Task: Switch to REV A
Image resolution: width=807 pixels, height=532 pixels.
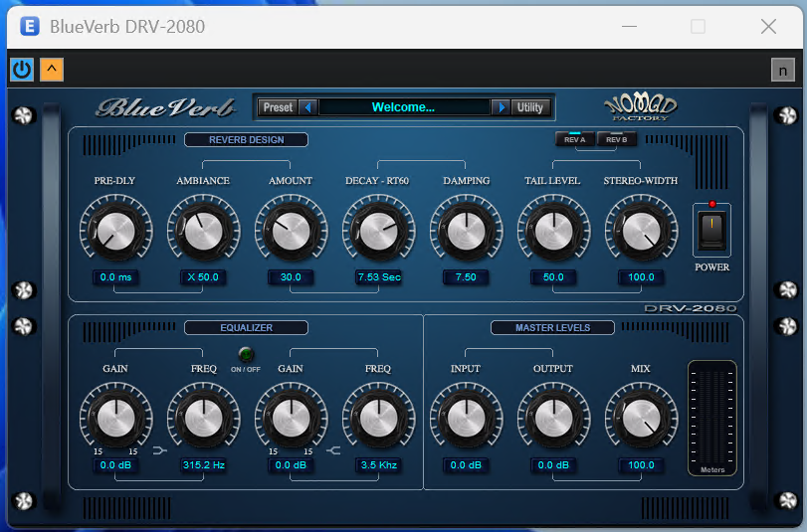Action: pyautogui.click(x=575, y=139)
